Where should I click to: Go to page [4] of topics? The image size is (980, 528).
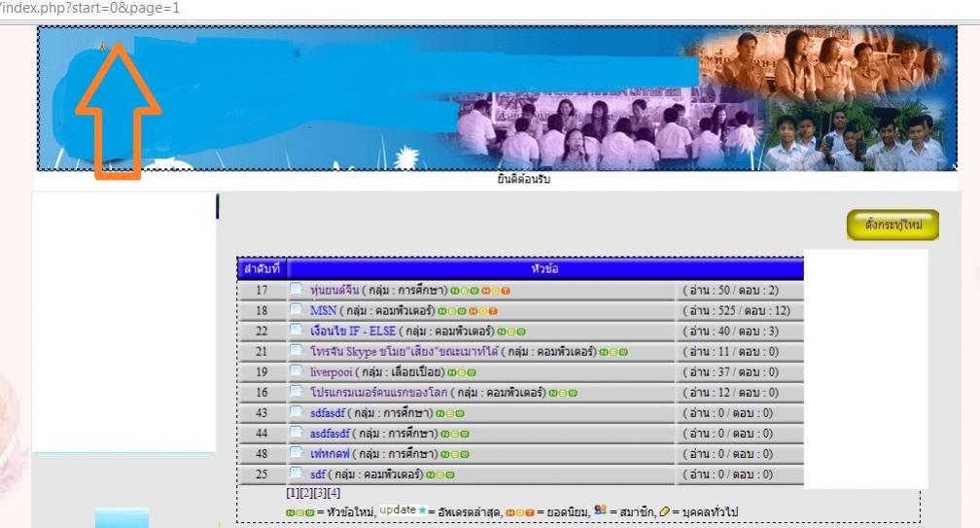[x=333, y=493]
